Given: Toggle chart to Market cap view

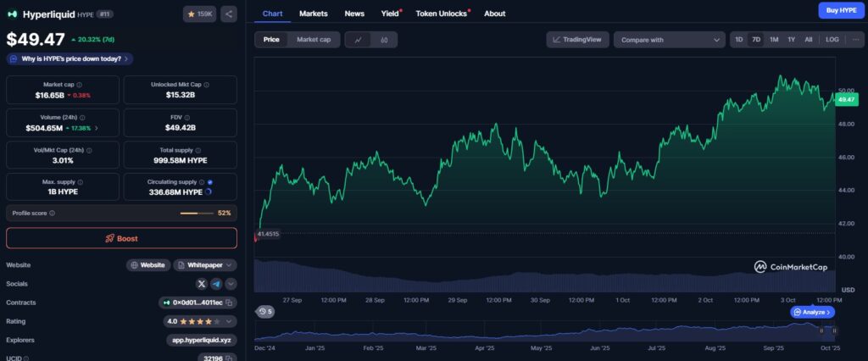Looking at the screenshot, I should 314,40.
